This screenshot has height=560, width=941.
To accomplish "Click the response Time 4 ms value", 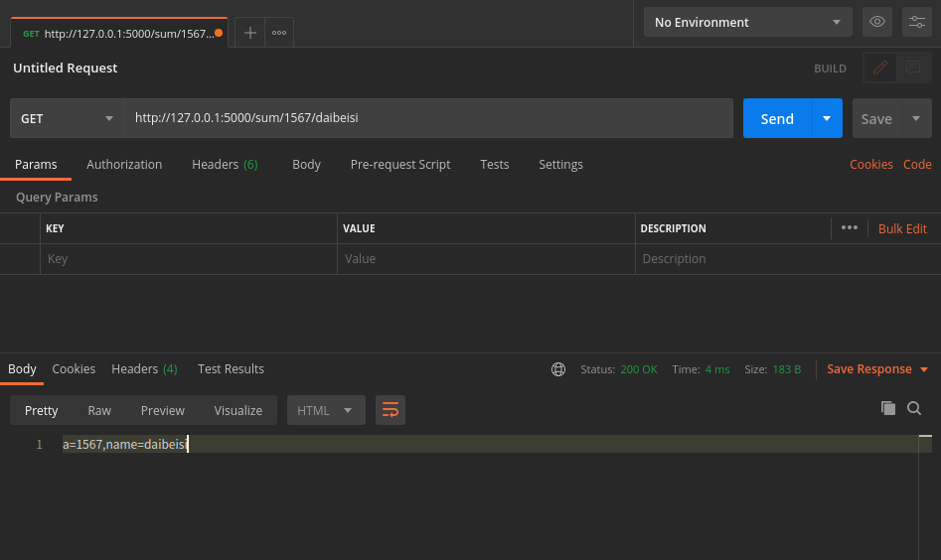I will 717,369.
